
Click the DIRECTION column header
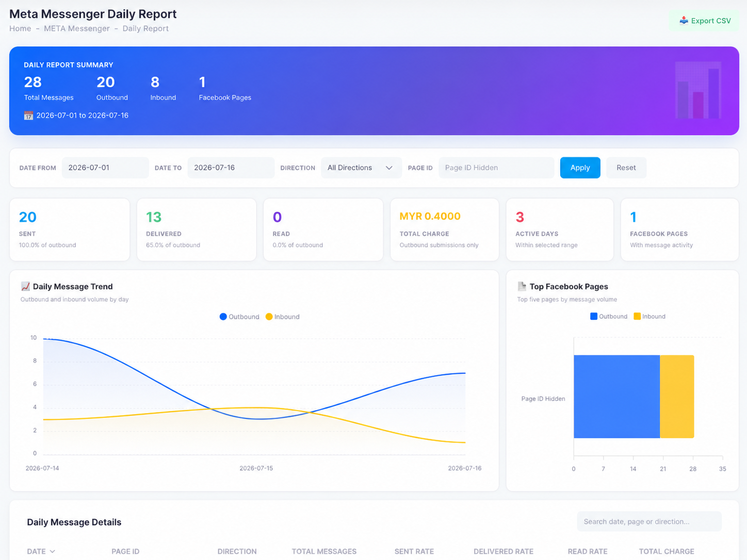coord(237,552)
